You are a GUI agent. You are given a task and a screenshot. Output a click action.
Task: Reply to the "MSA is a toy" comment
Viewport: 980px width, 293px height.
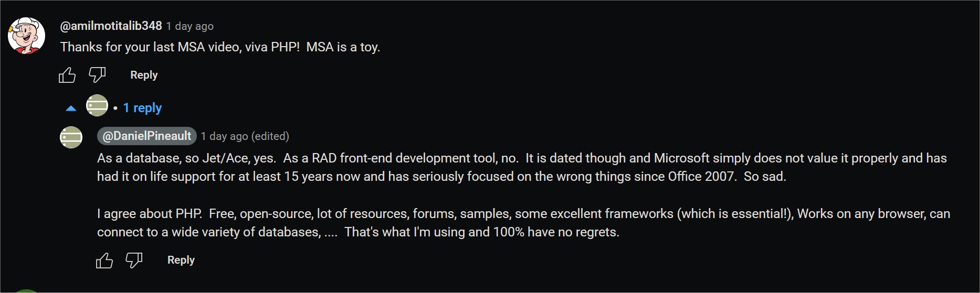[x=144, y=75]
